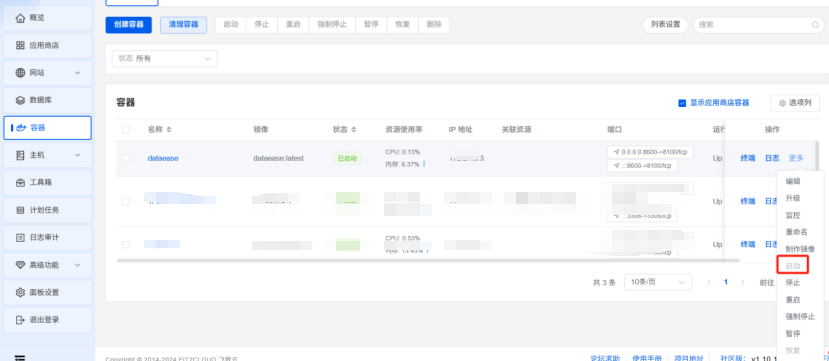829x361 pixels.
Task: Go to next page arrow
Action: point(743,282)
